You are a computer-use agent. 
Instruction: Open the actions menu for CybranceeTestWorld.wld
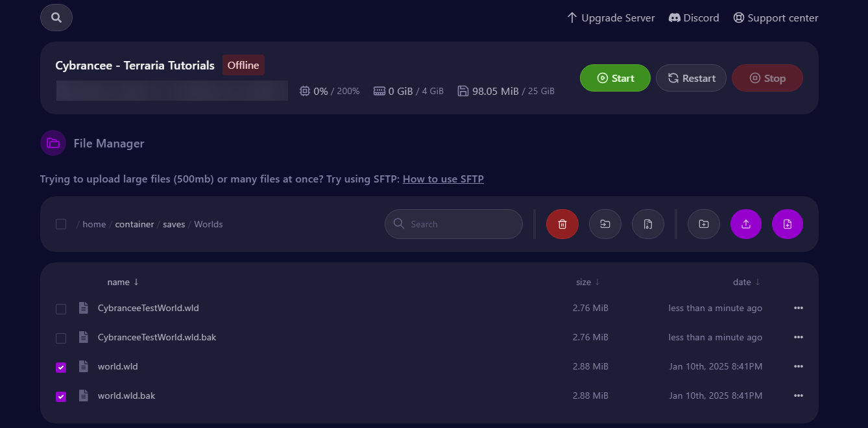tap(799, 308)
